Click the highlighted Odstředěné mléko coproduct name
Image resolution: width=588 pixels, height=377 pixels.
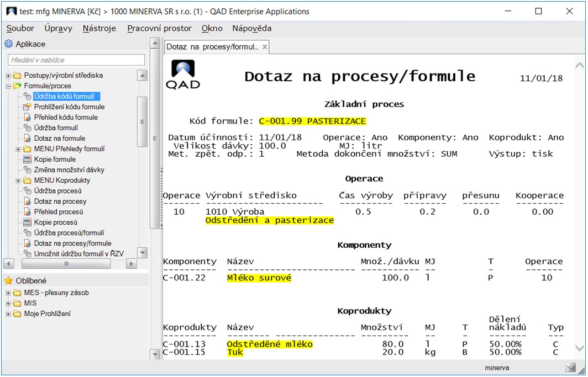270,344
